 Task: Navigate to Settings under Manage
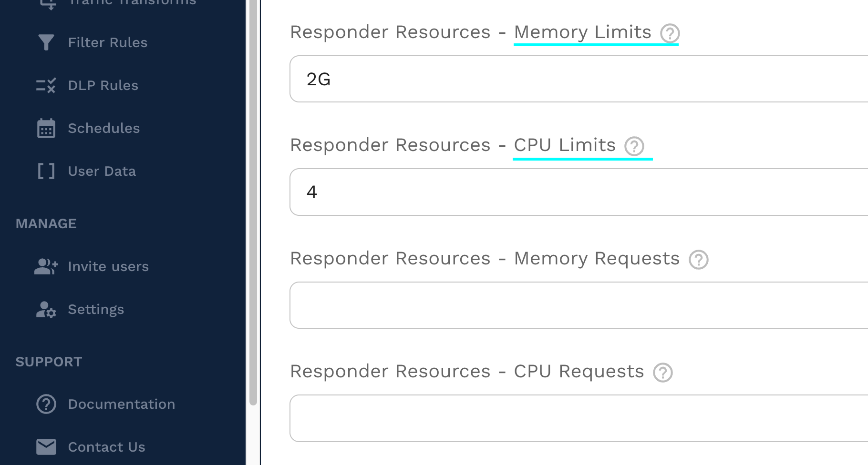coord(96,309)
